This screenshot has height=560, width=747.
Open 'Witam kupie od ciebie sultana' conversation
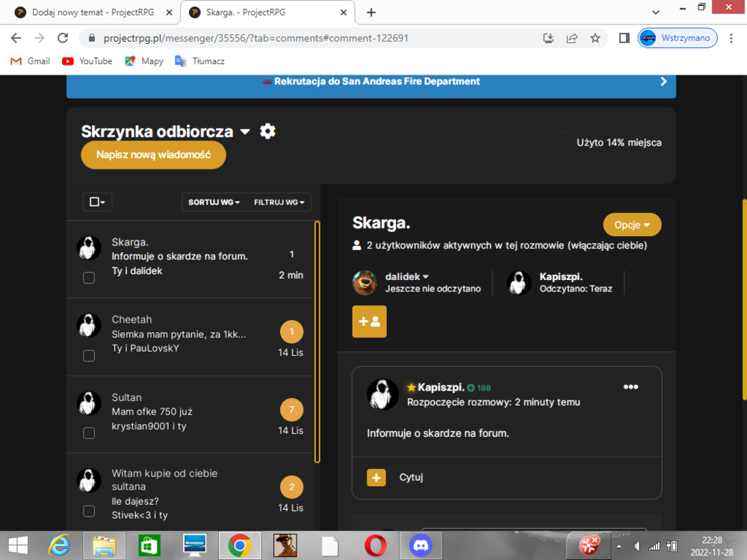click(190, 492)
